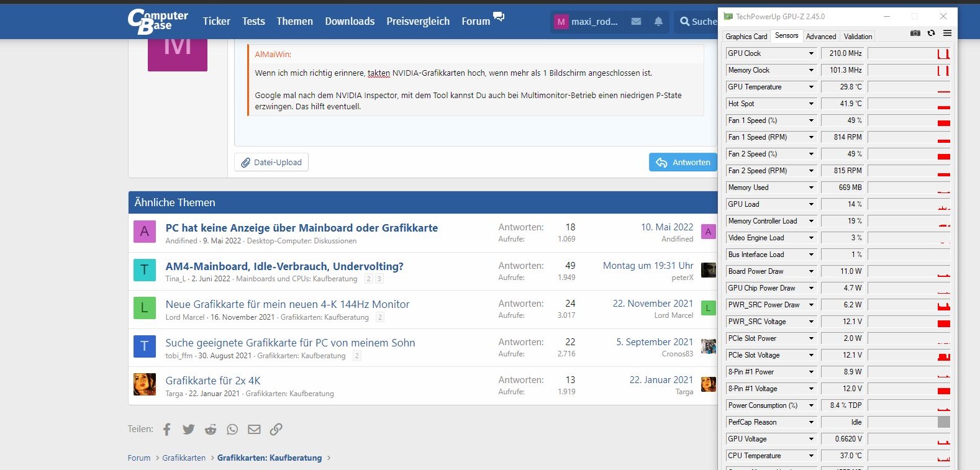Click 'Montag um 19:31 Uhr' timestamp
Screen dimensions: 980x470
648,266
